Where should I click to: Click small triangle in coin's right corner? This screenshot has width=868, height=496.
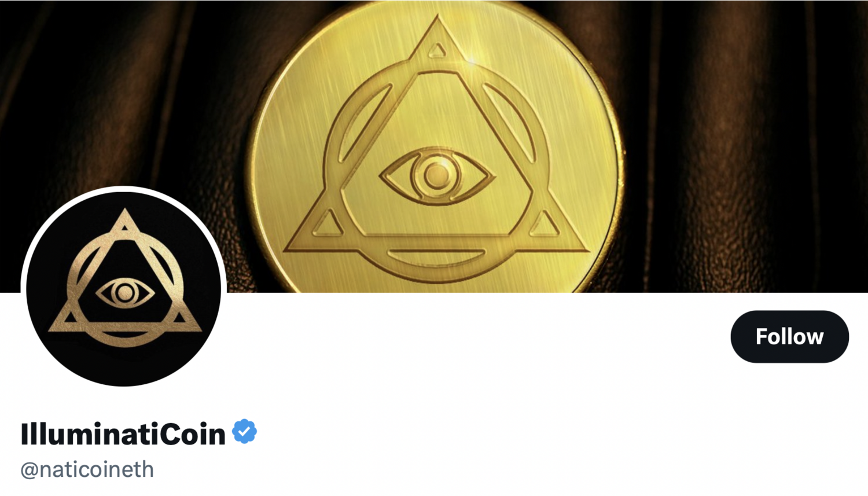click(x=543, y=224)
